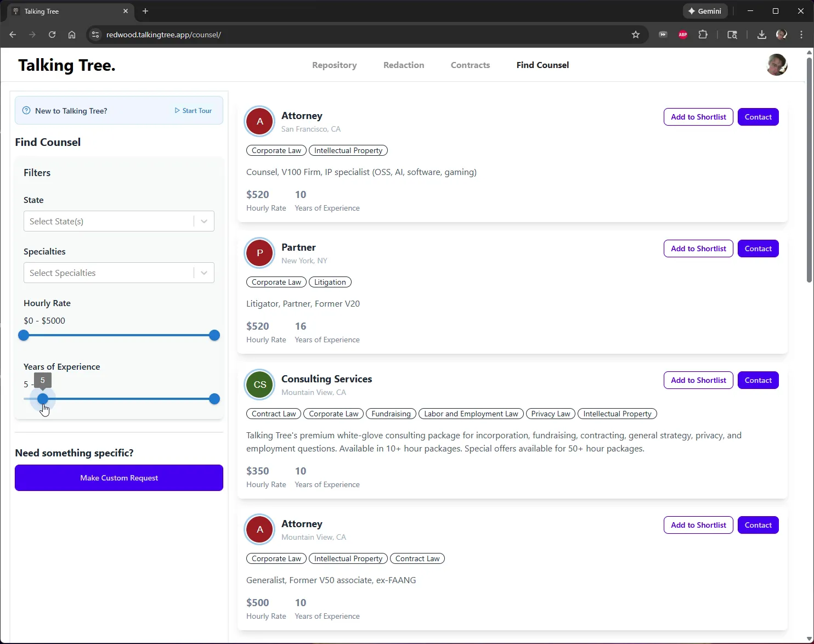Click the Hourly Rate maximum slider handle
Image resolution: width=814 pixels, height=644 pixels.
click(214, 335)
